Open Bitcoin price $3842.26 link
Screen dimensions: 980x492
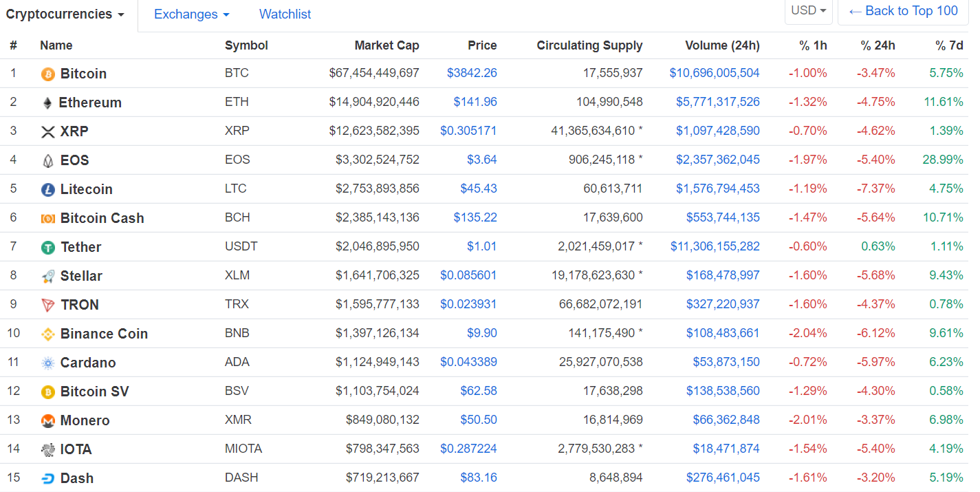click(x=472, y=73)
